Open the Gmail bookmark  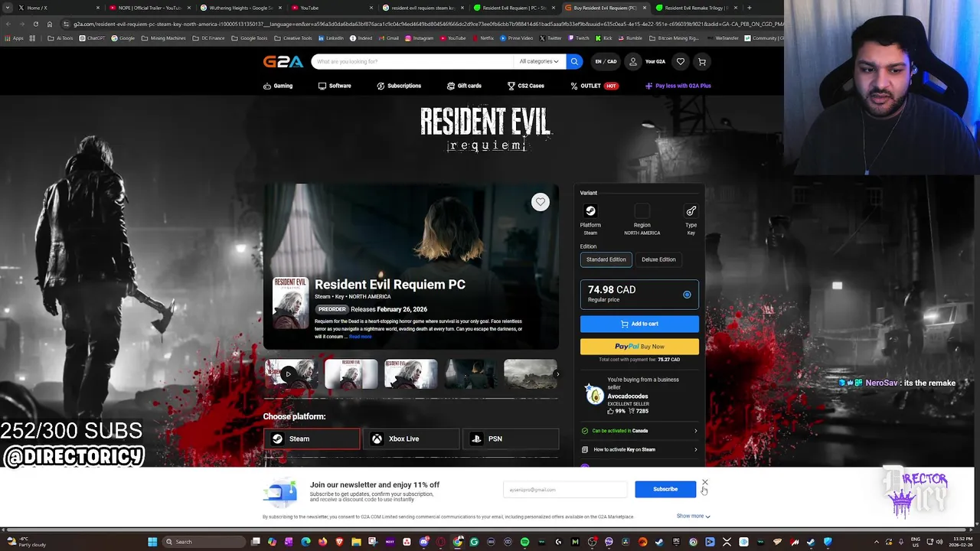389,38
